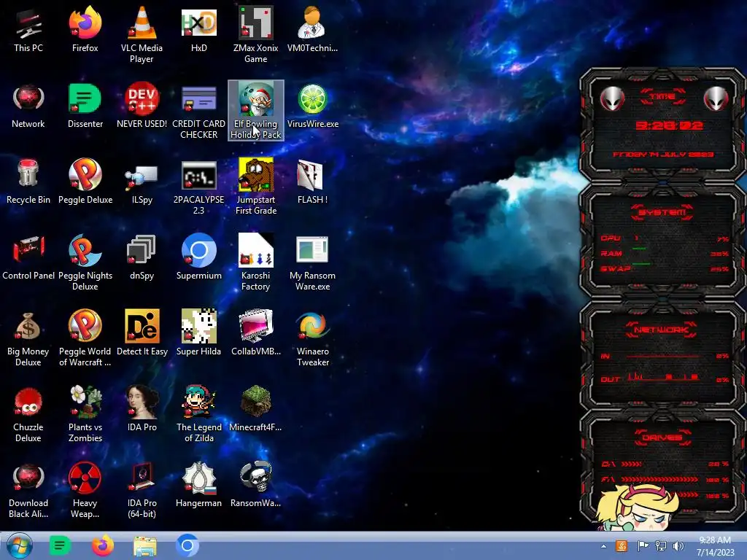Select Big Money Deluxe icon
The width and height of the screenshot is (747, 560).
(28, 338)
